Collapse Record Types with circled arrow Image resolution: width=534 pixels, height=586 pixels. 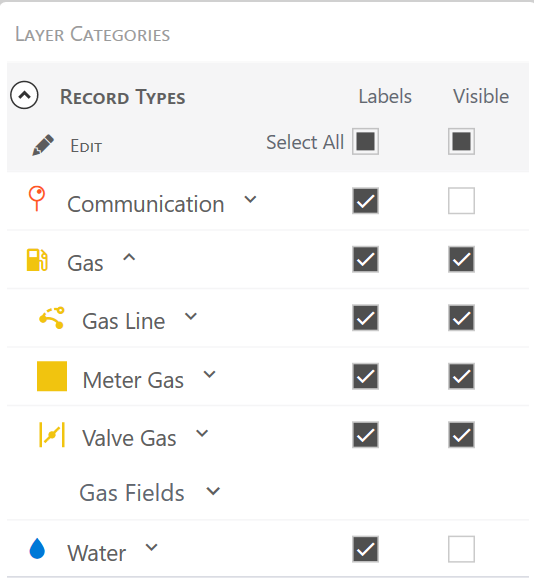[24, 95]
